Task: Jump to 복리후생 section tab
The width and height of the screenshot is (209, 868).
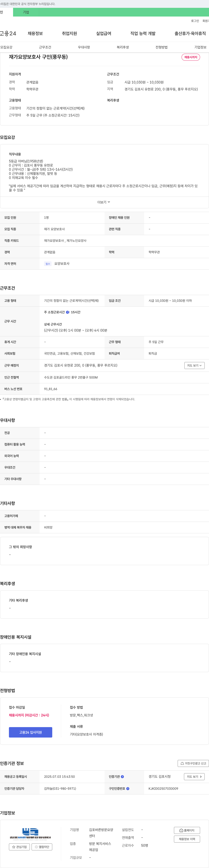Action: pos(123,47)
